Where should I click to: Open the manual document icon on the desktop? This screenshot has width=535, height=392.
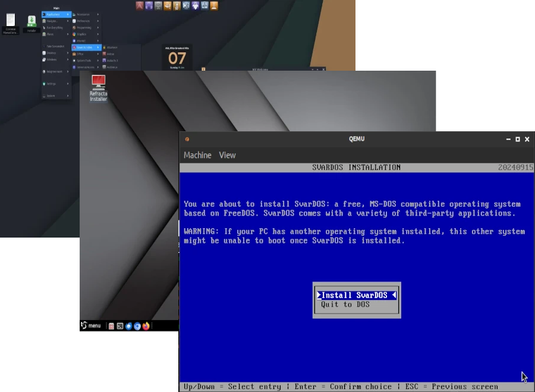tap(11, 24)
